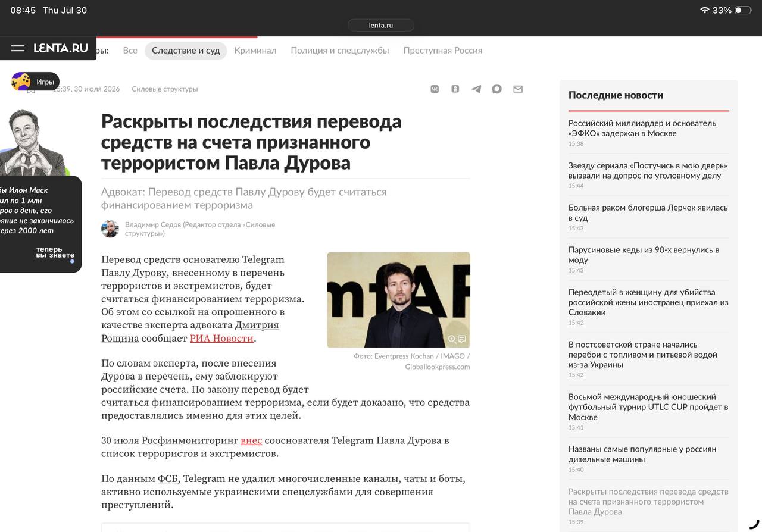The width and height of the screenshot is (762, 532).
Task: Switch to Полиция и спецслужбы tab
Action: (340, 51)
